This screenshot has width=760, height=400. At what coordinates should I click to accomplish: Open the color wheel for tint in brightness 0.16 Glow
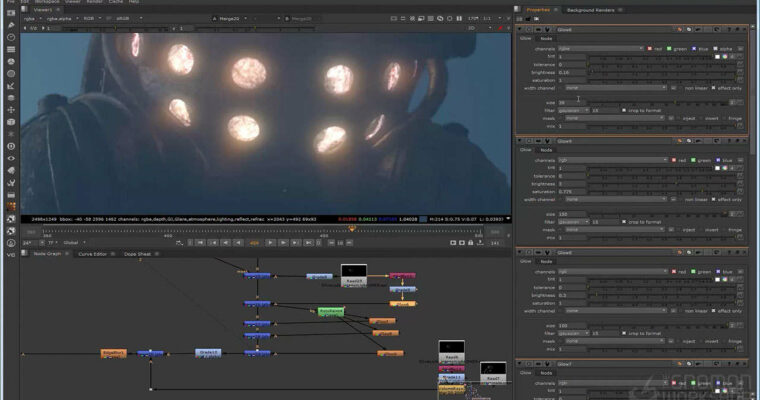click(x=725, y=57)
